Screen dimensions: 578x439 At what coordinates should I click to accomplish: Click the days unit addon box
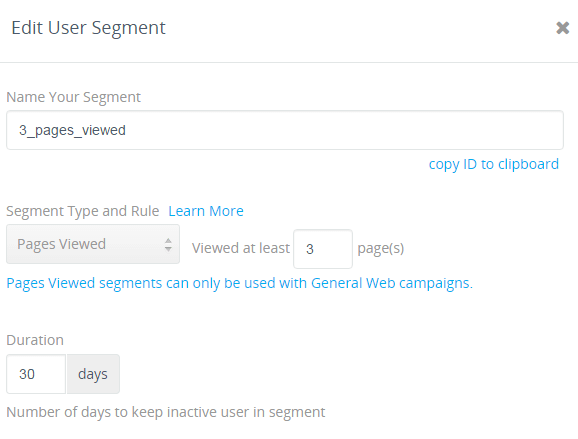[93, 374]
